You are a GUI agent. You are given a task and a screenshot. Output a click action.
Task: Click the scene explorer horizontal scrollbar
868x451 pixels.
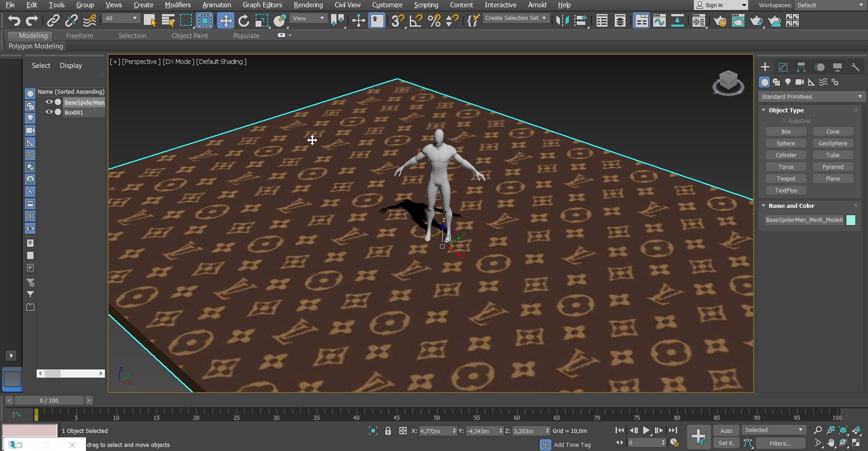pos(71,374)
